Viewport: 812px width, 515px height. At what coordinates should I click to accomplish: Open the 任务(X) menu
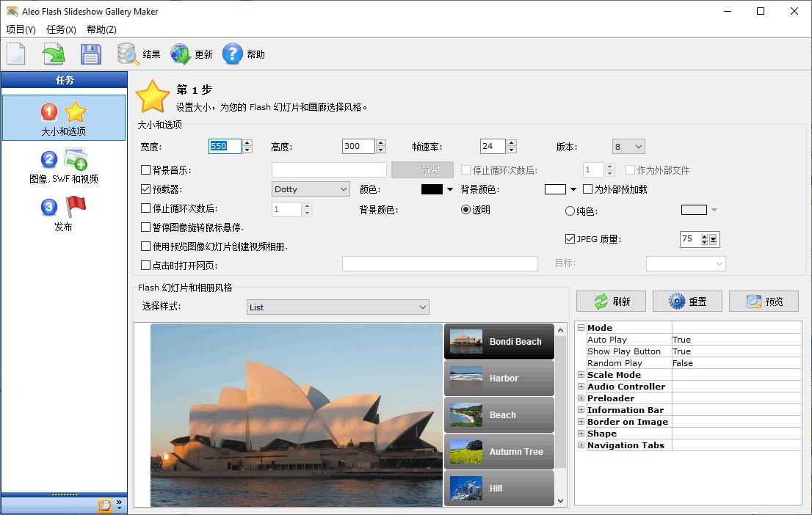tap(61, 29)
